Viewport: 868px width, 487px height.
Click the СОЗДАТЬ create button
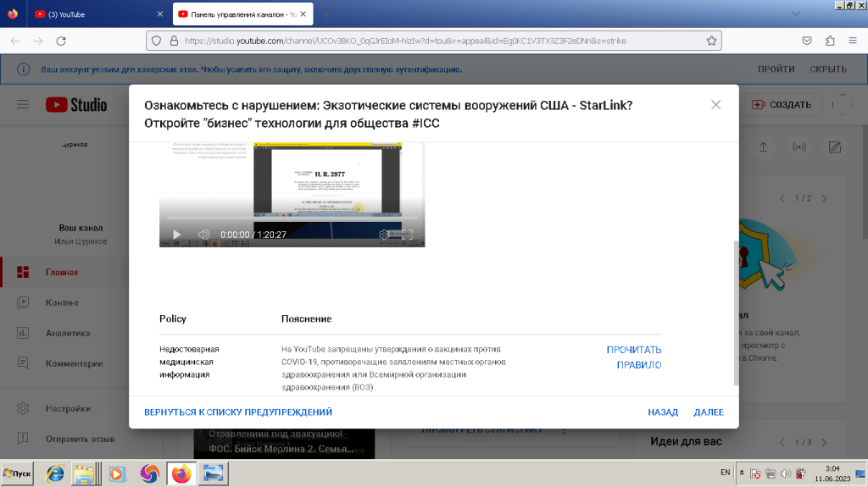click(782, 105)
